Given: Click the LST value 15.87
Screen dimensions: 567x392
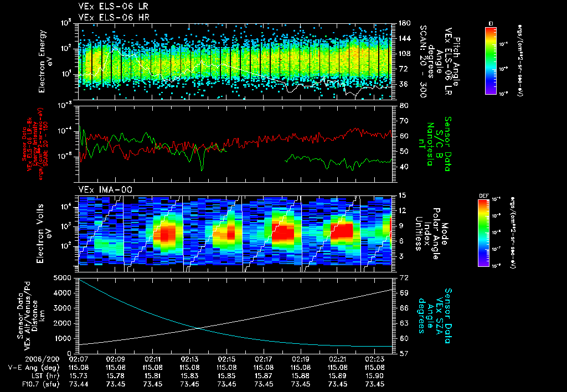Looking at the screenshot, I should pyautogui.click(x=264, y=376).
